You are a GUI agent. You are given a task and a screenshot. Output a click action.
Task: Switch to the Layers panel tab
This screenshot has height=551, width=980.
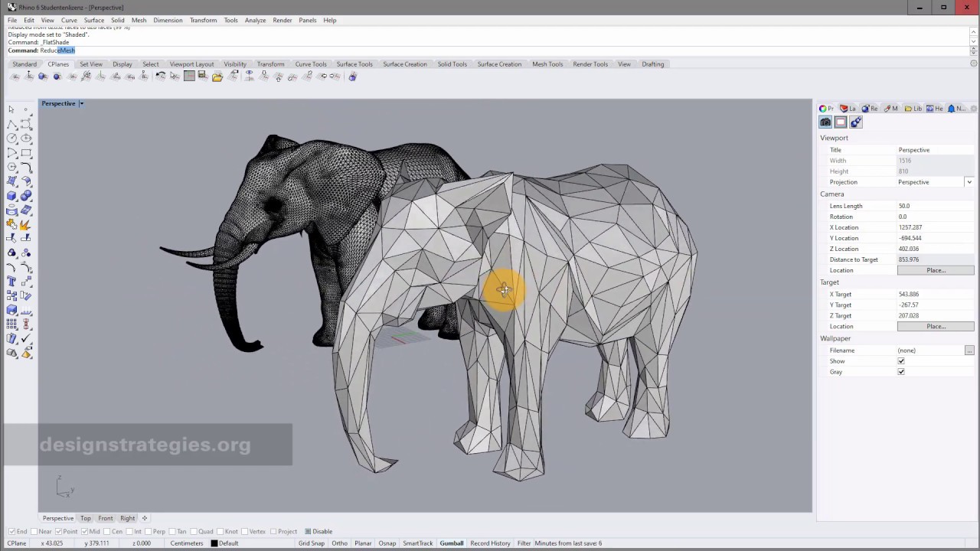[x=848, y=109]
